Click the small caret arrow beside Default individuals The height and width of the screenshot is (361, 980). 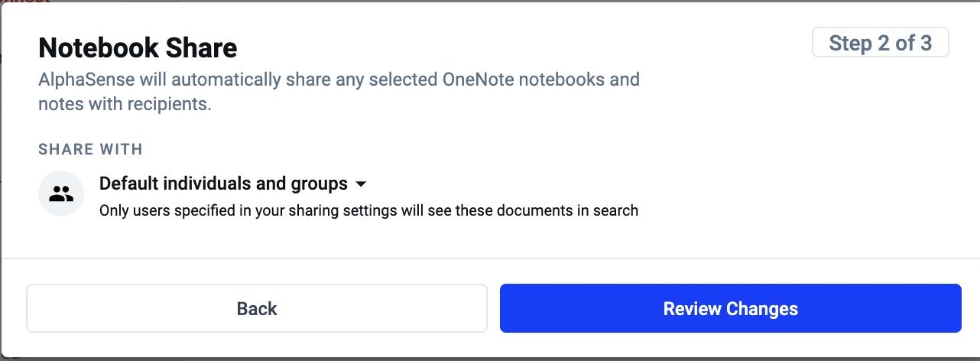click(x=362, y=184)
